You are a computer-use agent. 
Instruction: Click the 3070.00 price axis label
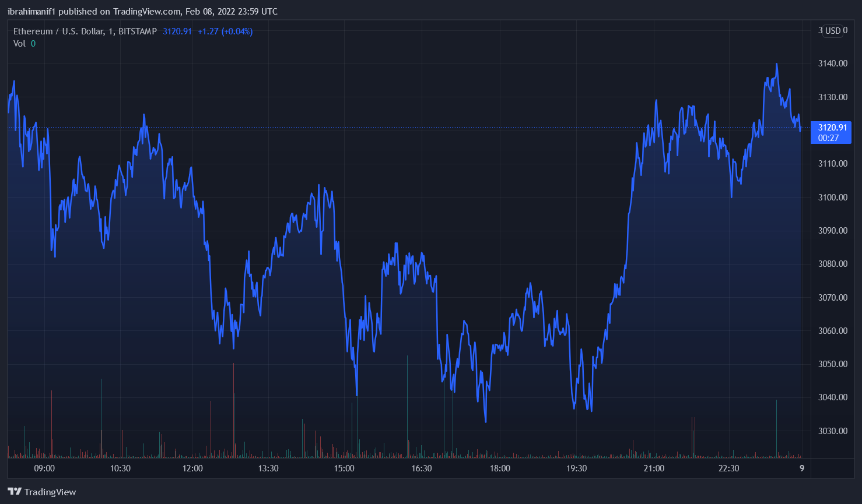point(833,298)
